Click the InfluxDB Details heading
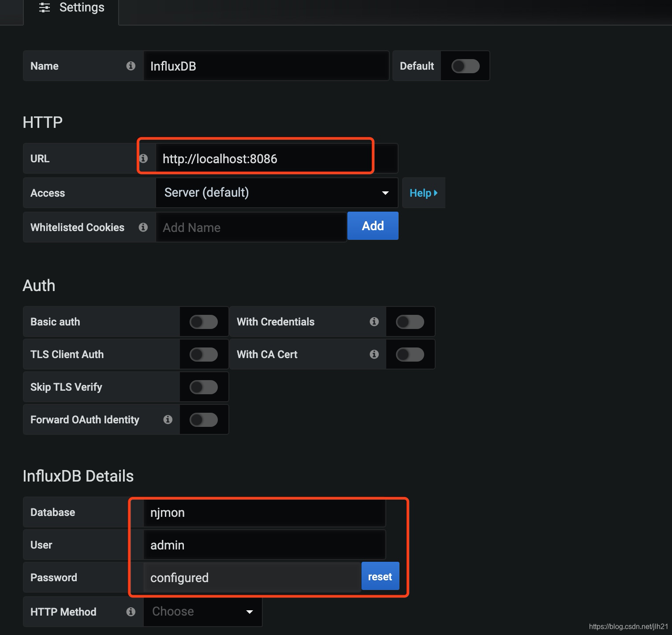Viewport: 672px width, 635px height. [78, 476]
